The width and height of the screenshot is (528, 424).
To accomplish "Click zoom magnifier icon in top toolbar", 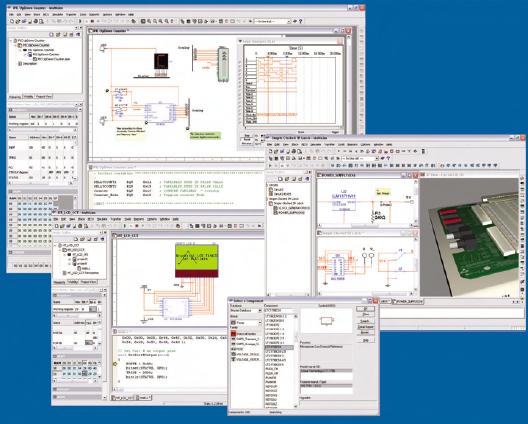I will pos(149,21).
